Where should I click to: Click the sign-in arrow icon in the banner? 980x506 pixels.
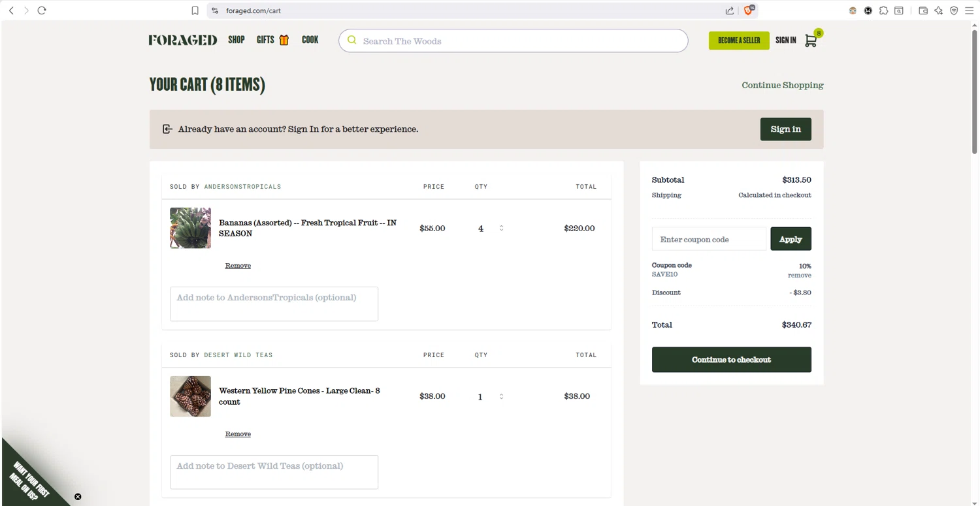coord(167,129)
